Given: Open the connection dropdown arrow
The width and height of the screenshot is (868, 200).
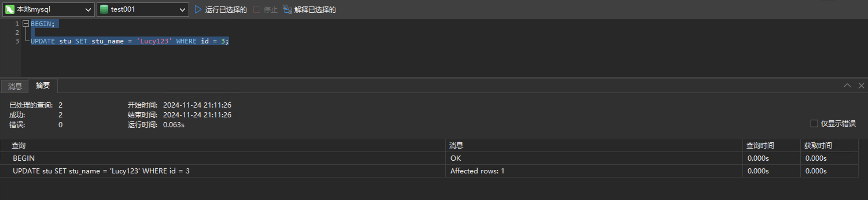Looking at the screenshot, I should click(88, 10).
